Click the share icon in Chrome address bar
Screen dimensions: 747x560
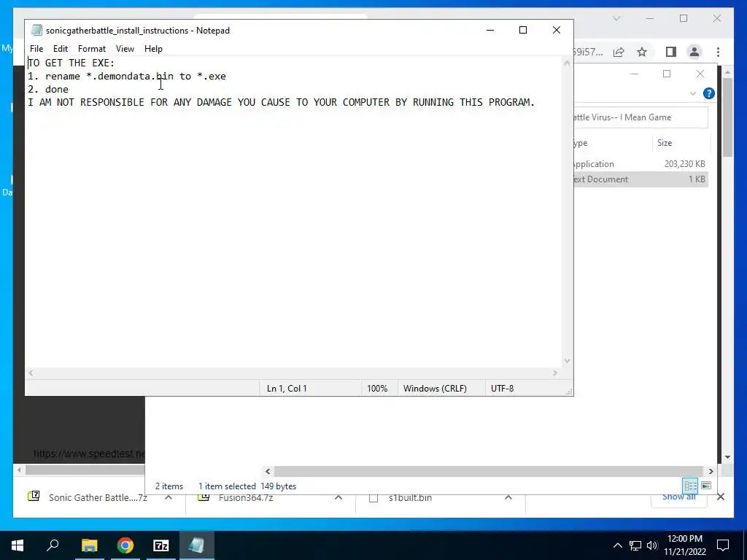(619, 52)
